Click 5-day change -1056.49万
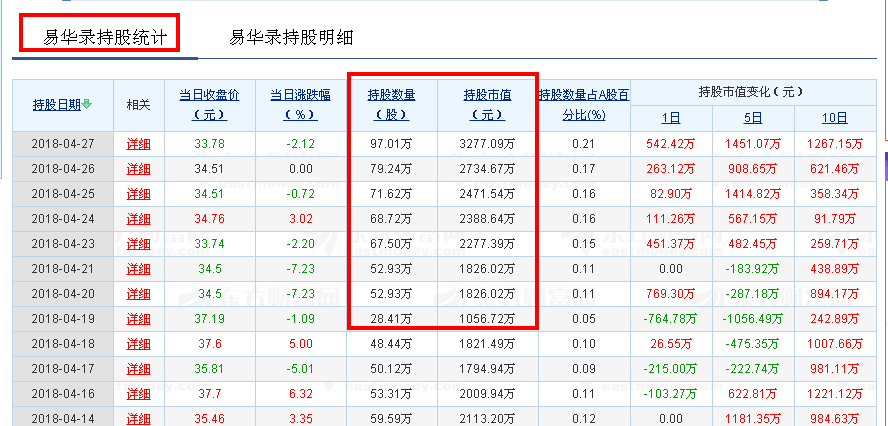 pyautogui.click(x=753, y=319)
